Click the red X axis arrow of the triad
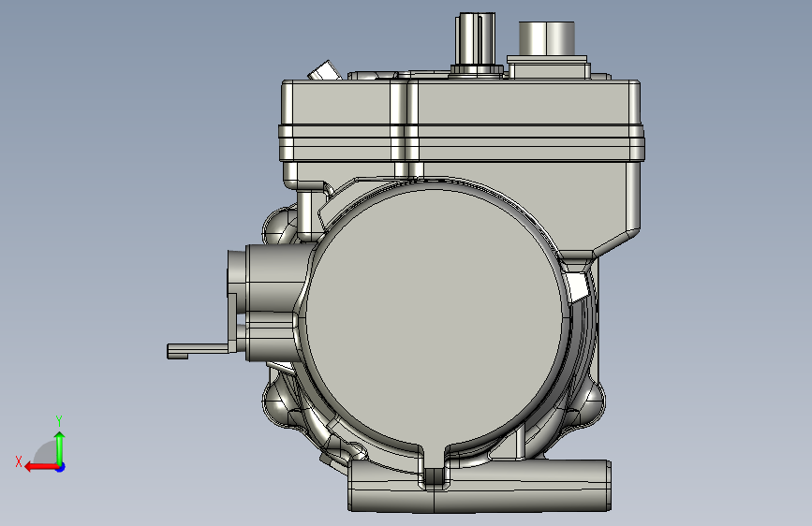The image size is (812, 526). (41, 467)
